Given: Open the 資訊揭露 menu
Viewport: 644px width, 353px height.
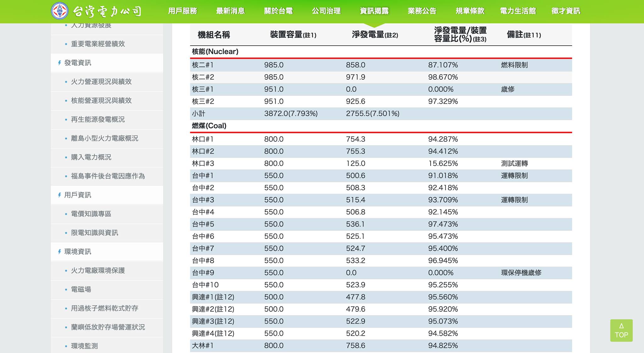Looking at the screenshot, I should click(374, 11).
